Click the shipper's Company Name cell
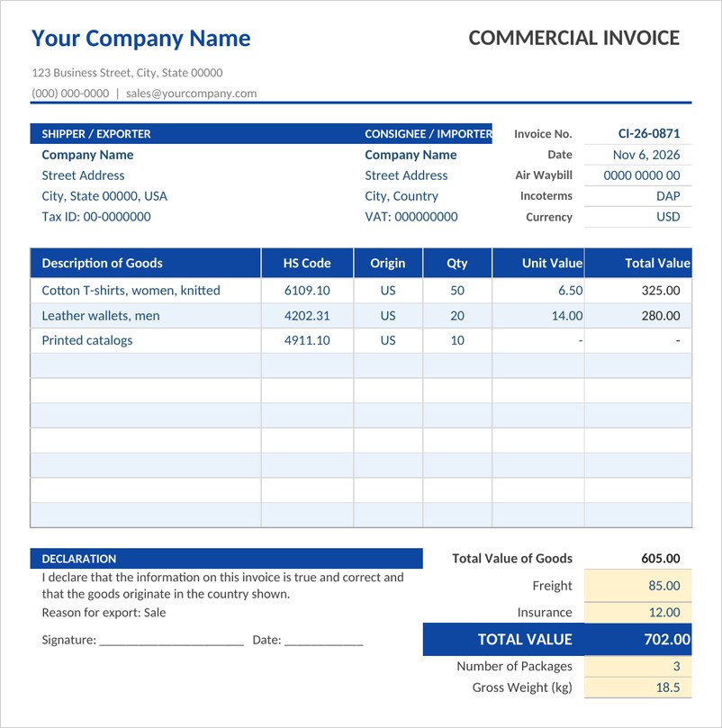Viewport: 722px width, 728px height. [x=88, y=155]
